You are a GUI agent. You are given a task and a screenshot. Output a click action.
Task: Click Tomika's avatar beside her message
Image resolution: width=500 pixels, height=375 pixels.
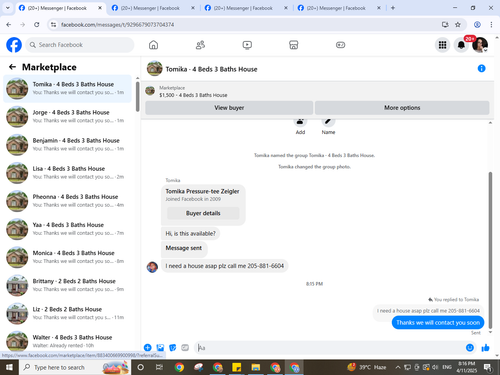(152, 267)
